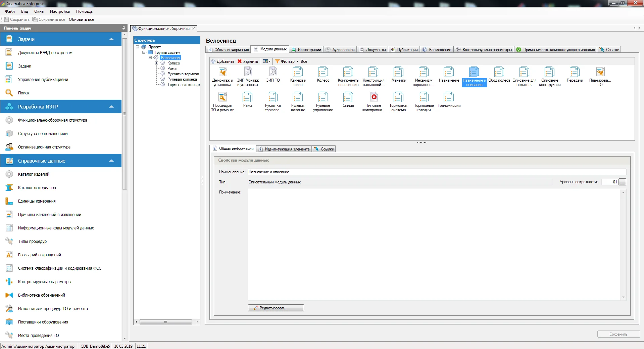Open the Камера и шина module
The height and width of the screenshot is (349, 644).
[x=298, y=77]
